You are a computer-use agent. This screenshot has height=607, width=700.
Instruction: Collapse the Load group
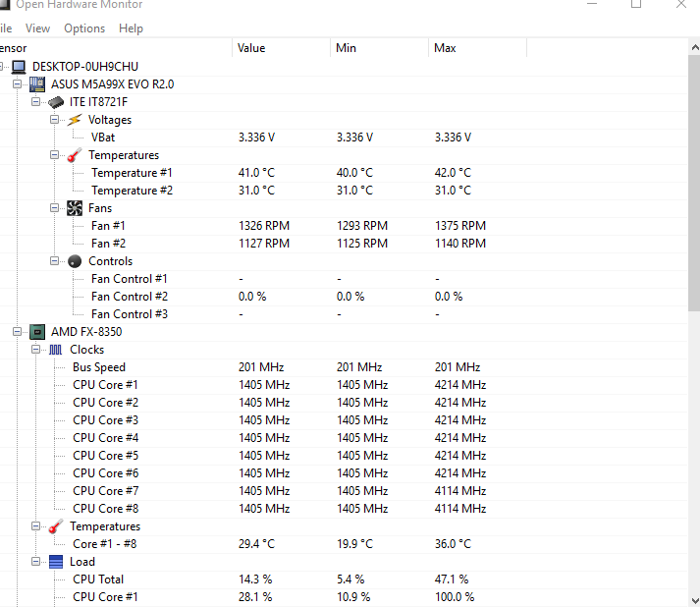tap(35, 562)
